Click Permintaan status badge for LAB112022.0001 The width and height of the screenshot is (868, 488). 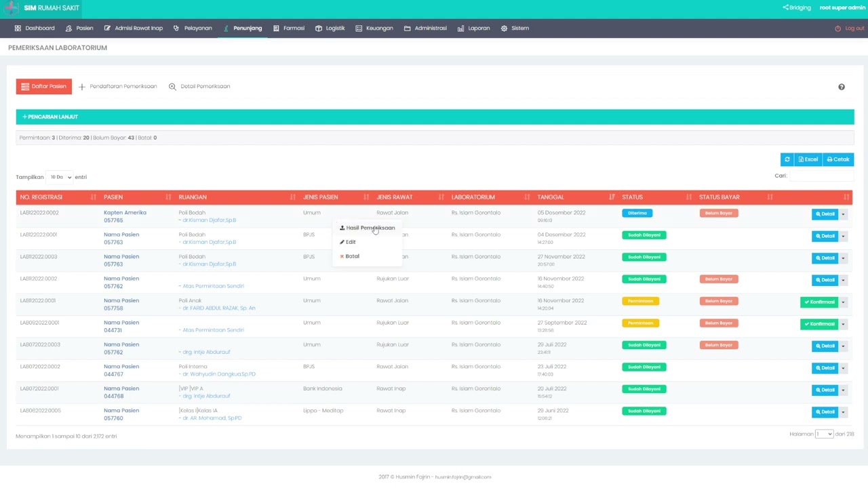tap(640, 301)
